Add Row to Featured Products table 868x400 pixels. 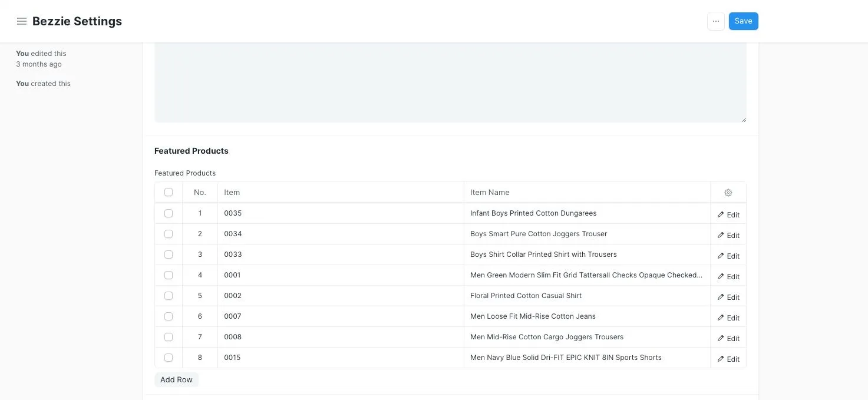(x=176, y=380)
